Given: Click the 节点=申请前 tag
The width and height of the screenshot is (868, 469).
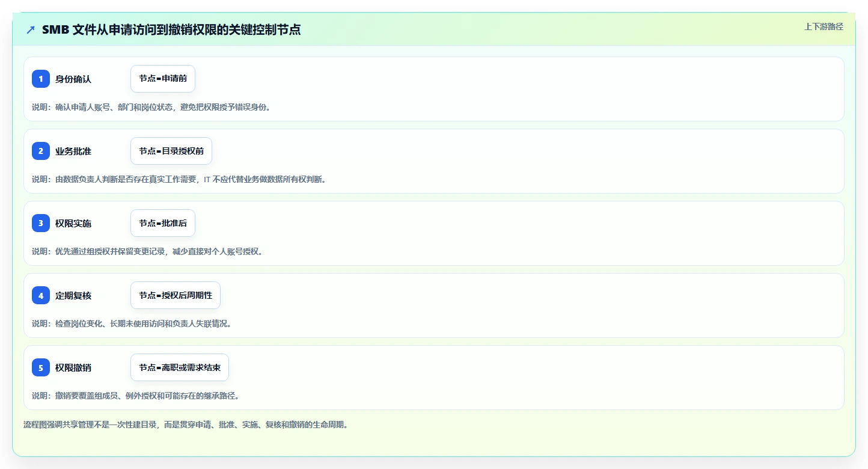Looking at the screenshot, I should (x=163, y=79).
